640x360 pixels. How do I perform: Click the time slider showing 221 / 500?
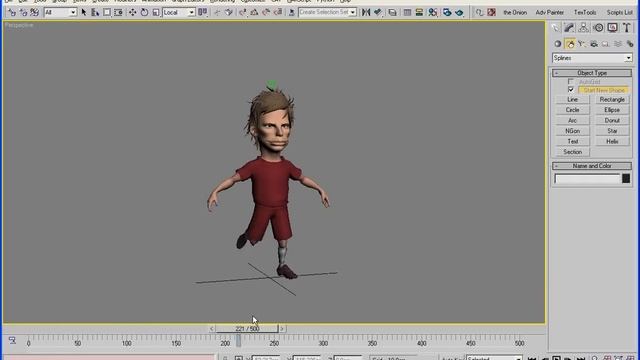(x=247, y=329)
